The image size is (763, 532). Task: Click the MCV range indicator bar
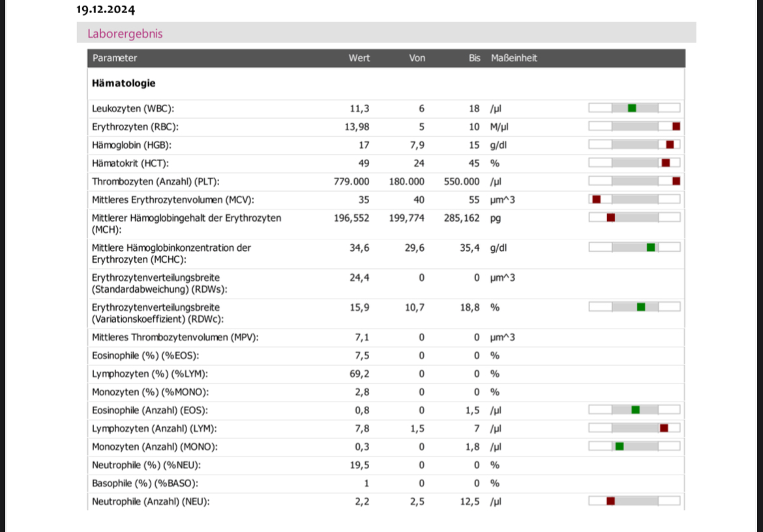[x=635, y=199]
